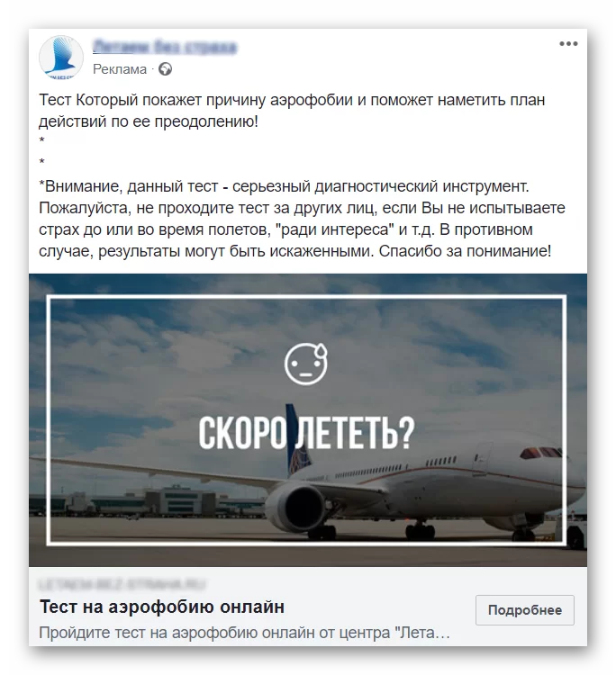
Task: Click the airplane landing gear wheels
Action: click(420, 532)
